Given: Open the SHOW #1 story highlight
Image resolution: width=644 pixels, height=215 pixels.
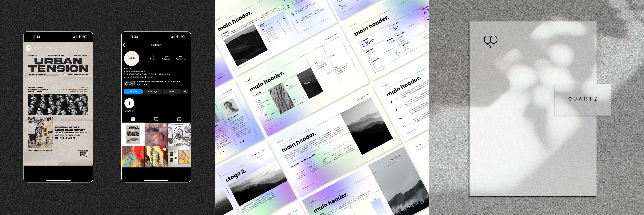Looking at the screenshot, I should click(129, 103).
